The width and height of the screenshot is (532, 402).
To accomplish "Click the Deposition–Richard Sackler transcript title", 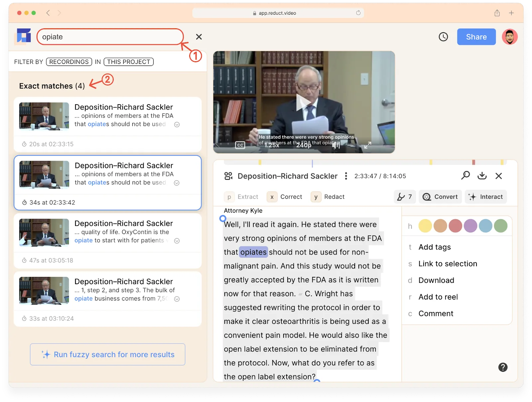I will [287, 176].
